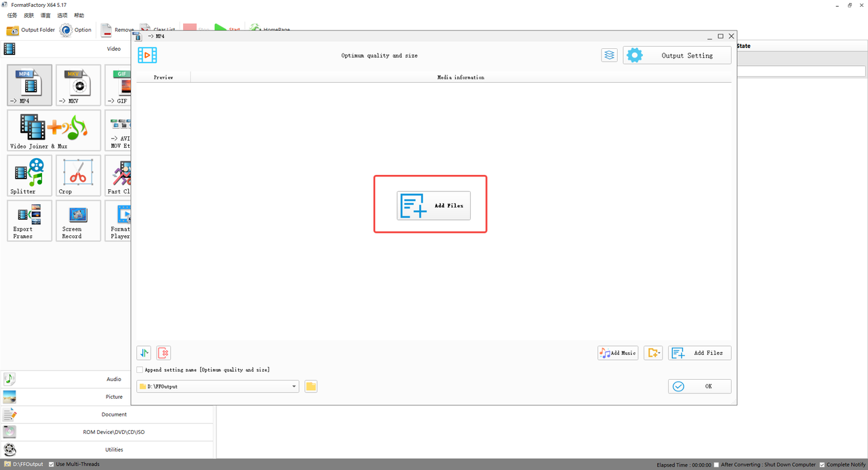Viewport: 868px width, 470px height.
Task: Click the stacked layers icon beside Output Setting
Action: pos(610,55)
